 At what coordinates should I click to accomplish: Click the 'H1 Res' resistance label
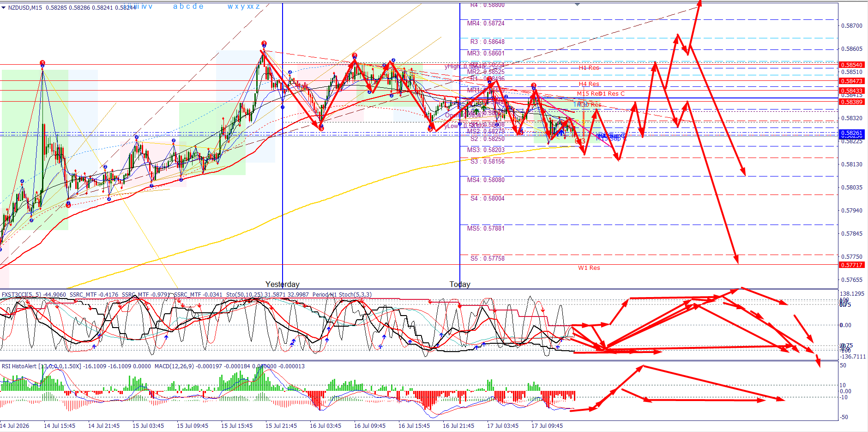coord(589,68)
